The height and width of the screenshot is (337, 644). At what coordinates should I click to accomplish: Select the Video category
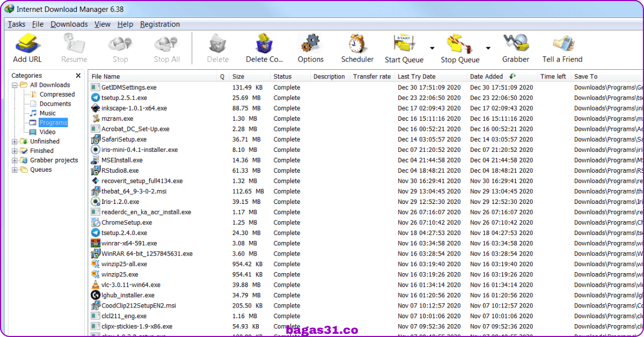(47, 132)
